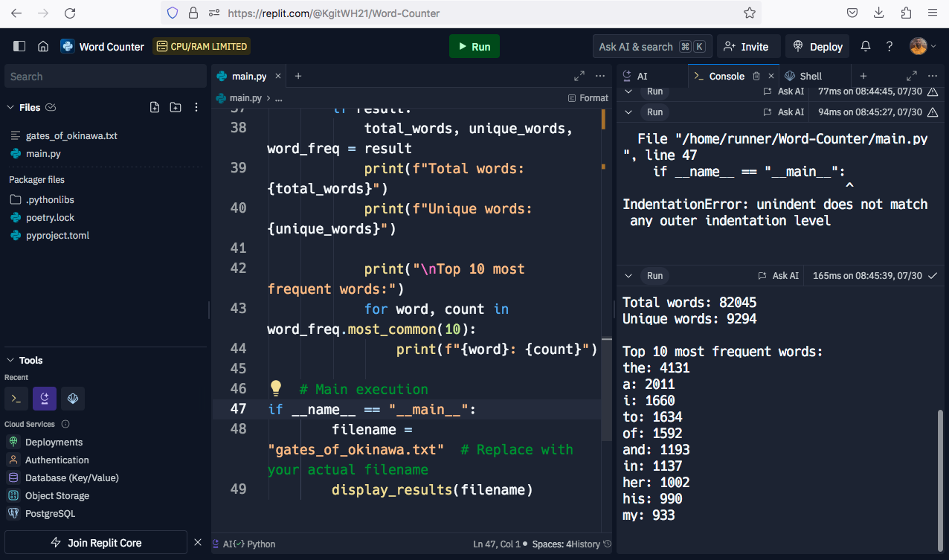
Task: Select the Console terminal icon under Recent
Action: tap(16, 399)
